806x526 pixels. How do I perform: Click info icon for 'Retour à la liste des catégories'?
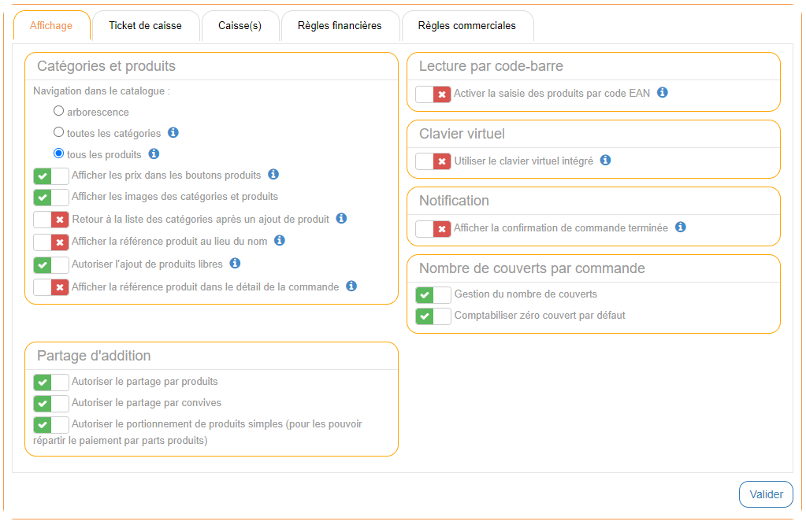pos(341,218)
